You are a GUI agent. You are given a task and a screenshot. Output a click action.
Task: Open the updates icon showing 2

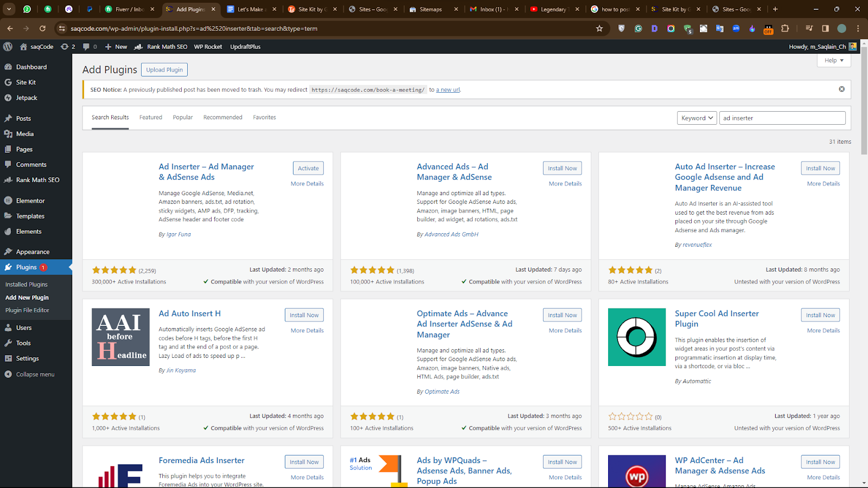(x=68, y=47)
